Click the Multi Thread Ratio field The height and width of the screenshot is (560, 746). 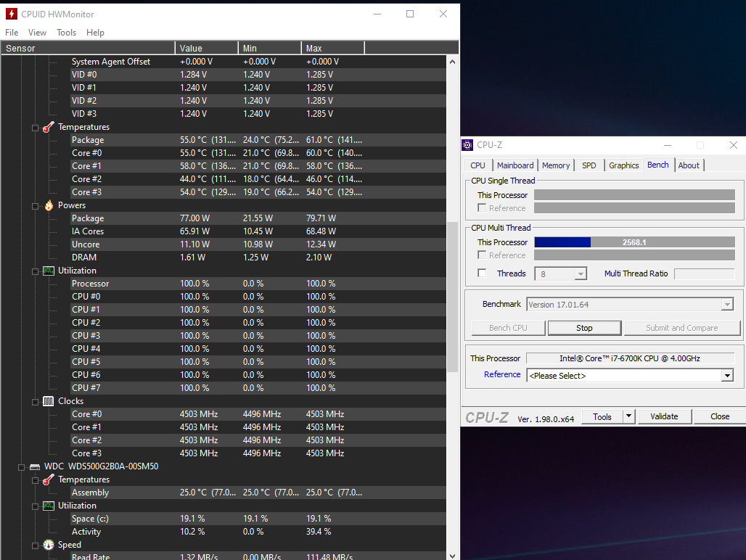(705, 273)
